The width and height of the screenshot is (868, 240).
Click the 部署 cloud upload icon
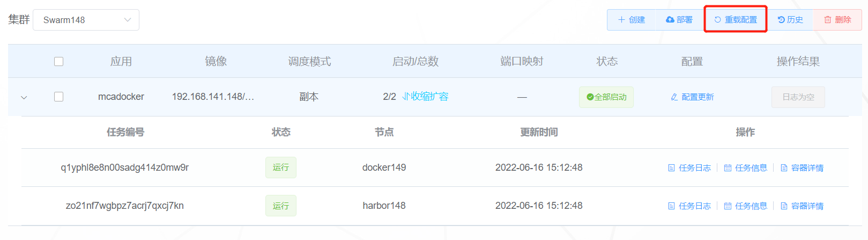[x=670, y=20]
